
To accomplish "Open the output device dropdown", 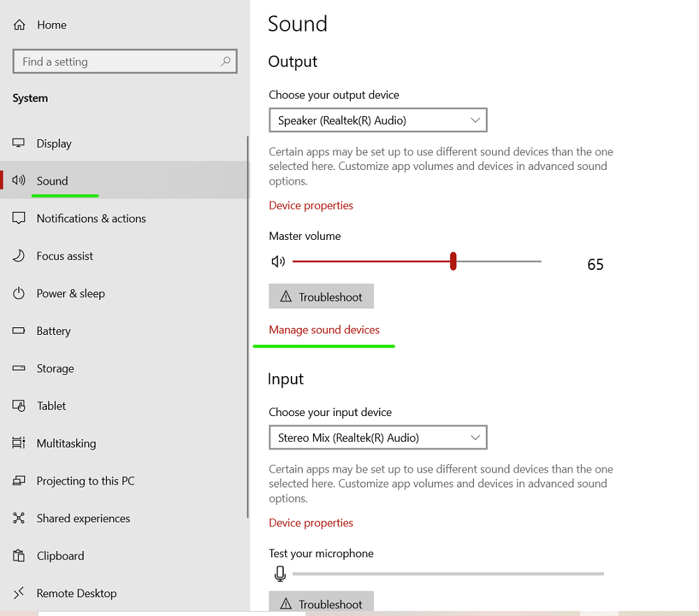I will 377,120.
